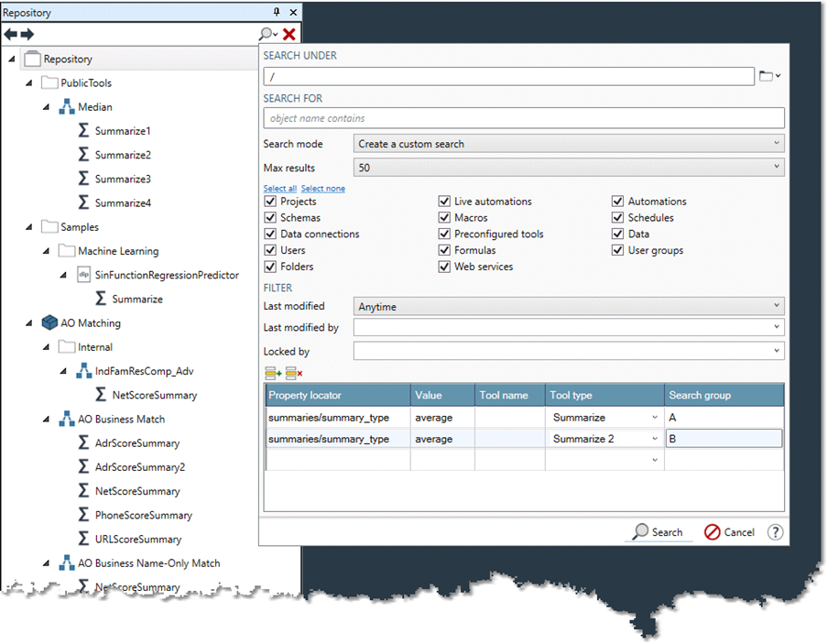Click the Search button
This screenshot has width=827, height=644.
pyautogui.click(x=658, y=532)
